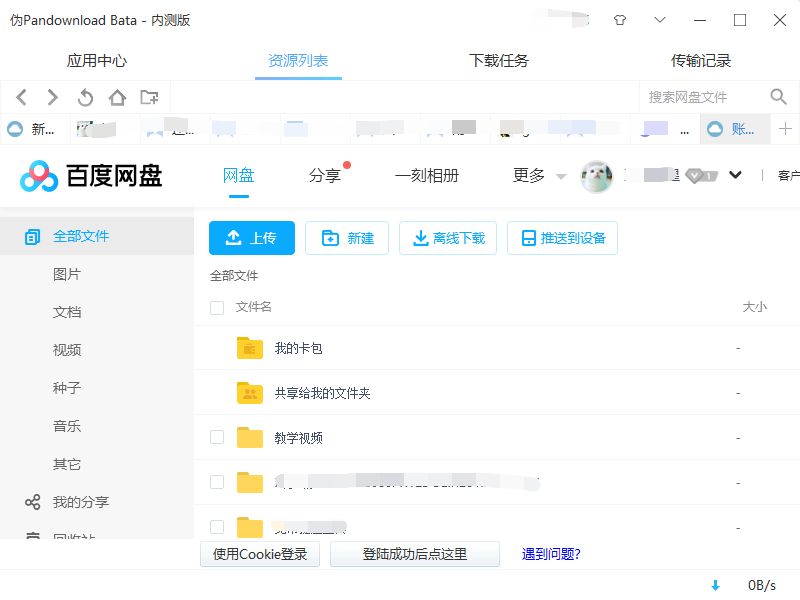Open the 教学视频 folder icon
This screenshot has width=800, height=600.
point(250,438)
